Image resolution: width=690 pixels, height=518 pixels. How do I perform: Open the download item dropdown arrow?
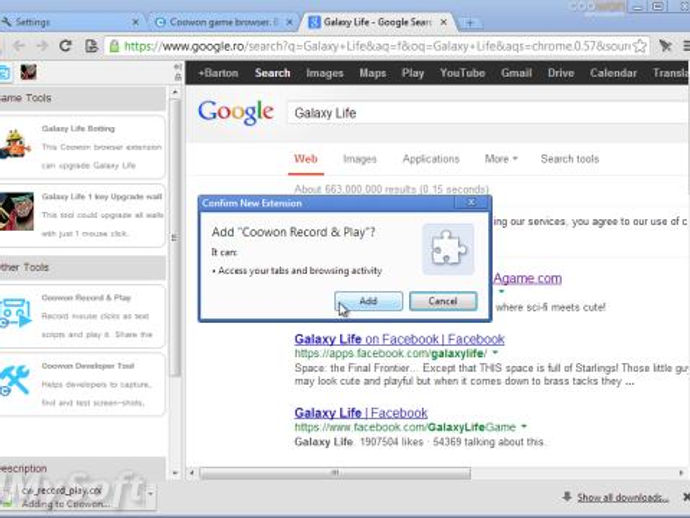click(x=150, y=494)
